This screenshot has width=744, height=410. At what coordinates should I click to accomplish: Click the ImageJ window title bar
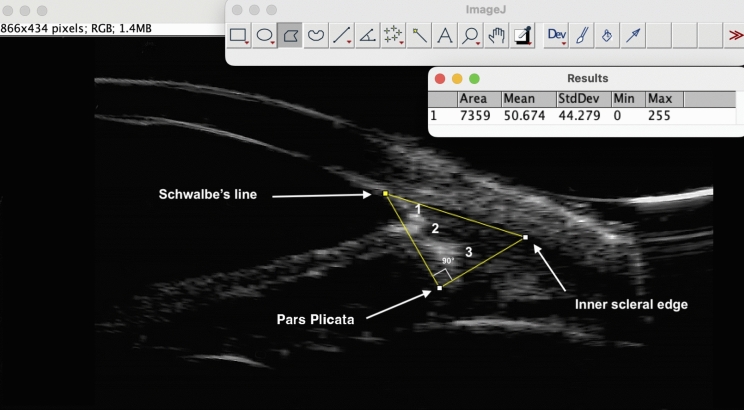[484, 9]
